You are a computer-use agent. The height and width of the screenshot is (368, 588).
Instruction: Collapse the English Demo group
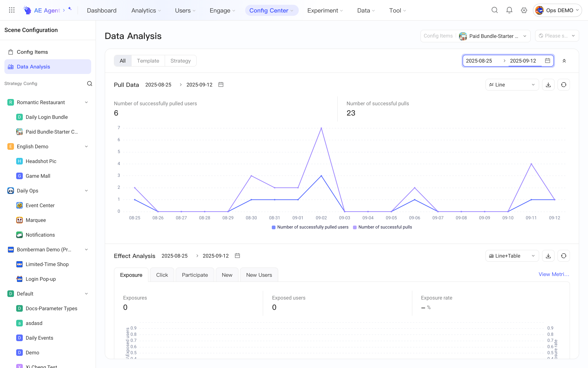86,146
